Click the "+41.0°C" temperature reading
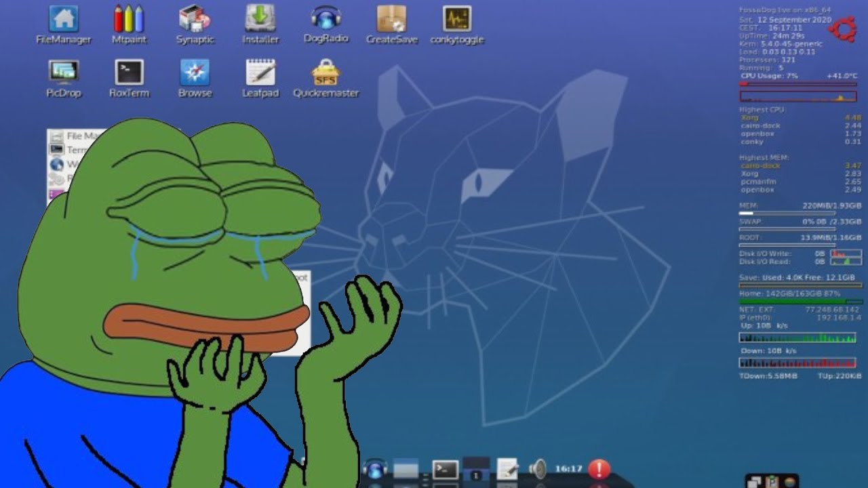The height and width of the screenshot is (488, 868). [x=842, y=76]
